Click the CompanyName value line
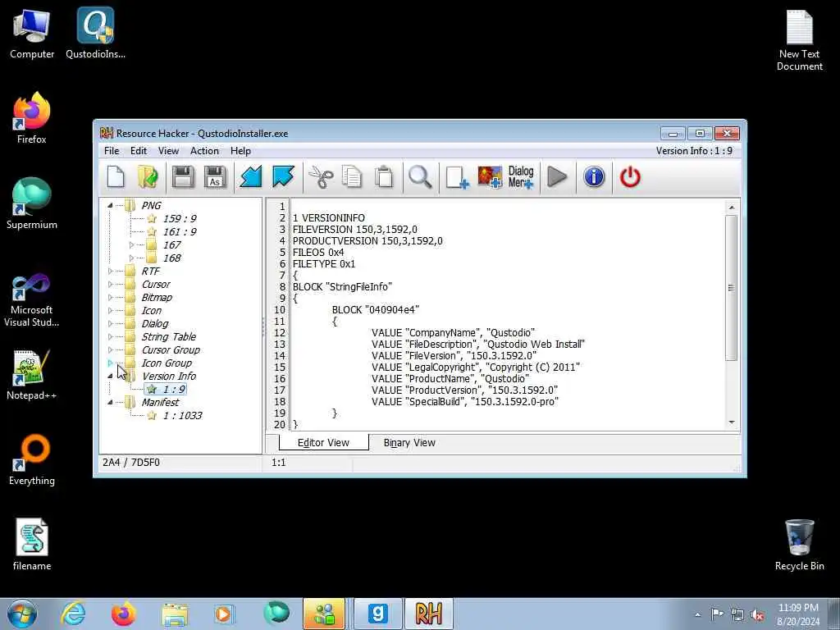This screenshot has width=840, height=630. tap(453, 333)
